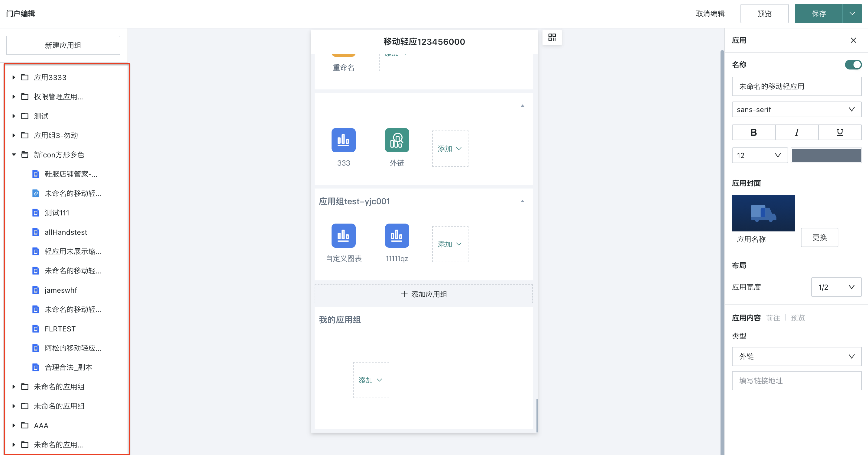The width and height of the screenshot is (868, 455).
Task: Expand the 应用3333 folder
Action: coord(14,77)
